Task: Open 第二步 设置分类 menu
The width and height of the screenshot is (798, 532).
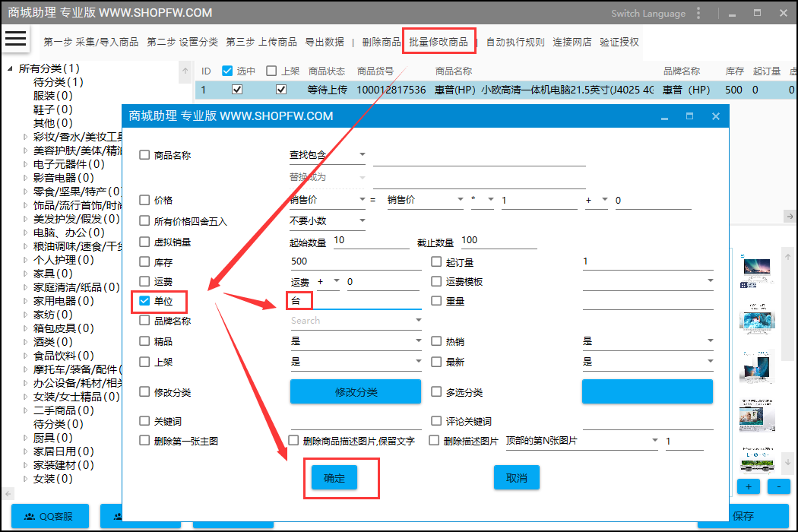Action: click(x=182, y=43)
